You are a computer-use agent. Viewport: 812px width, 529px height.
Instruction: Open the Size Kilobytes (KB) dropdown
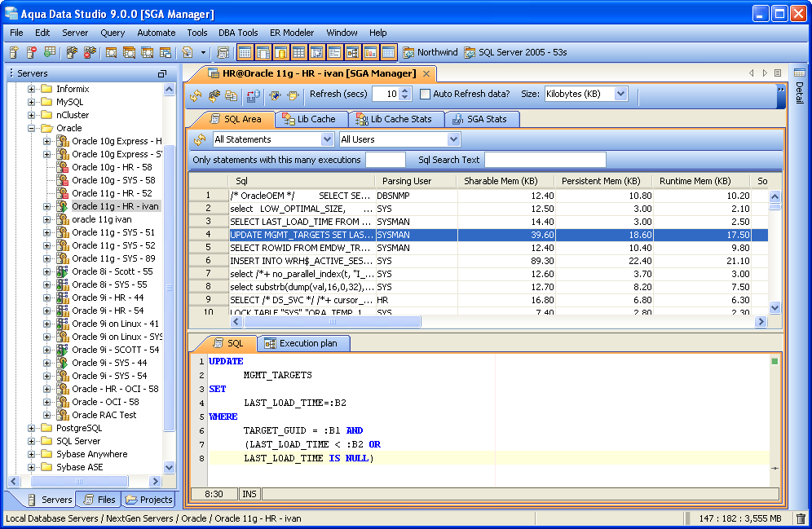tap(620, 94)
